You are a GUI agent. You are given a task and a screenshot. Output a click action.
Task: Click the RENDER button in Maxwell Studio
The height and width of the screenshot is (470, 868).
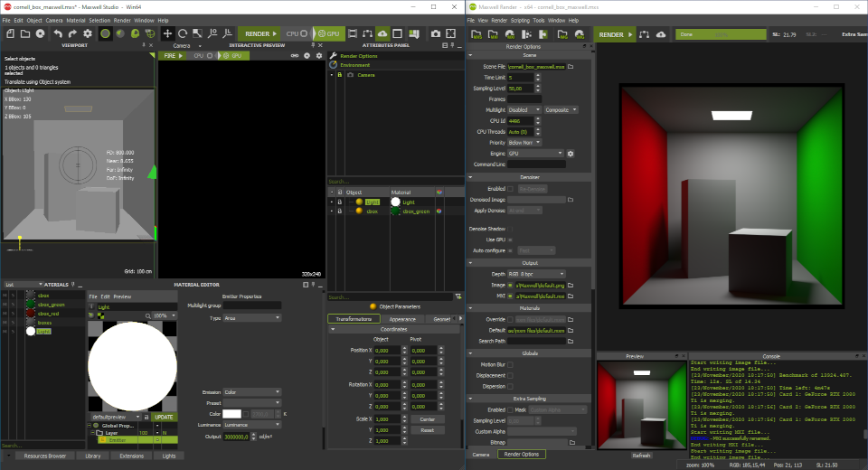pyautogui.click(x=259, y=33)
